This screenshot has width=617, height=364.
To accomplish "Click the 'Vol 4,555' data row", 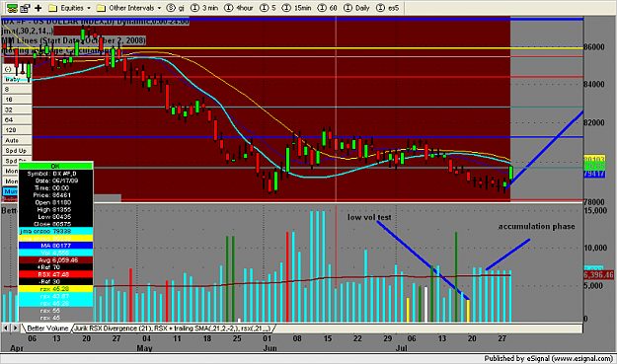I will pos(55,253).
